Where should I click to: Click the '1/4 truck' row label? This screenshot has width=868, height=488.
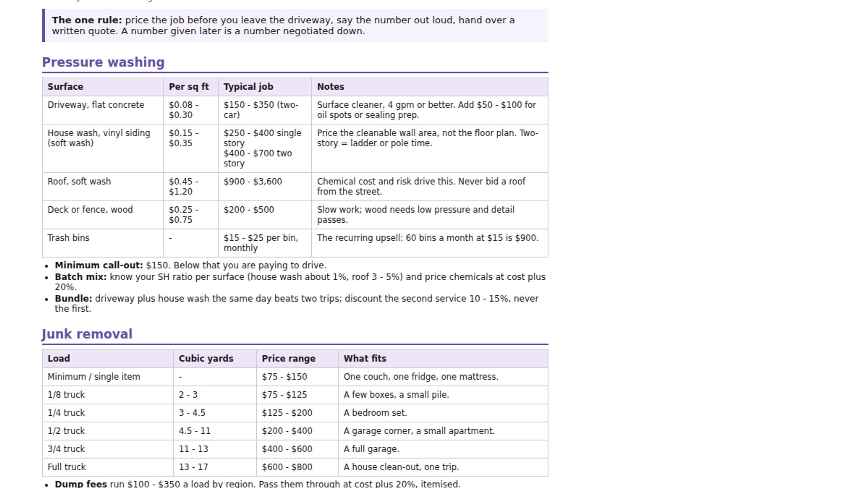(66, 413)
